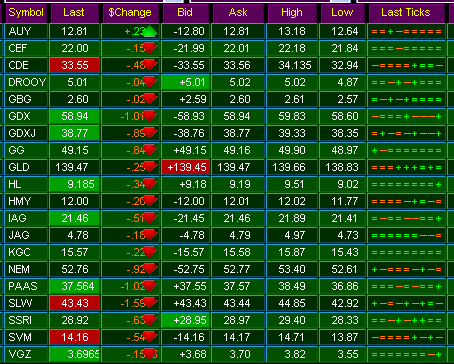Select the red down arrow in SLW row

pos(150,303)
